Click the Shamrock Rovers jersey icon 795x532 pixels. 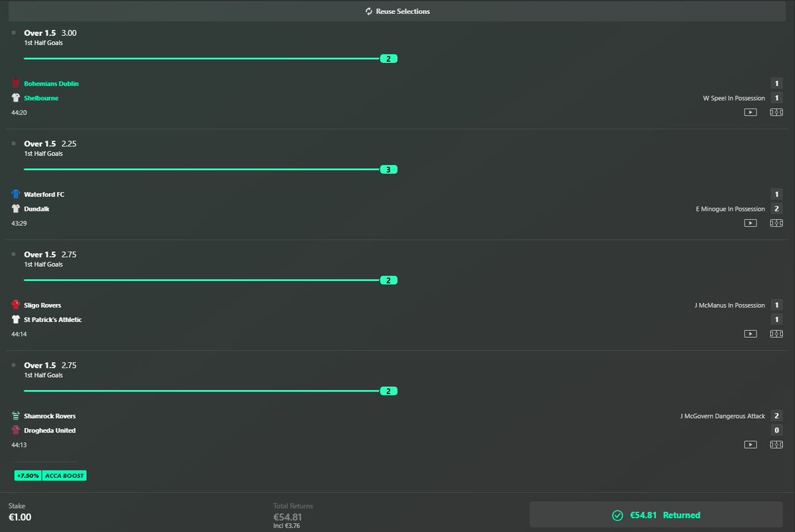click(x=16, y=416)
